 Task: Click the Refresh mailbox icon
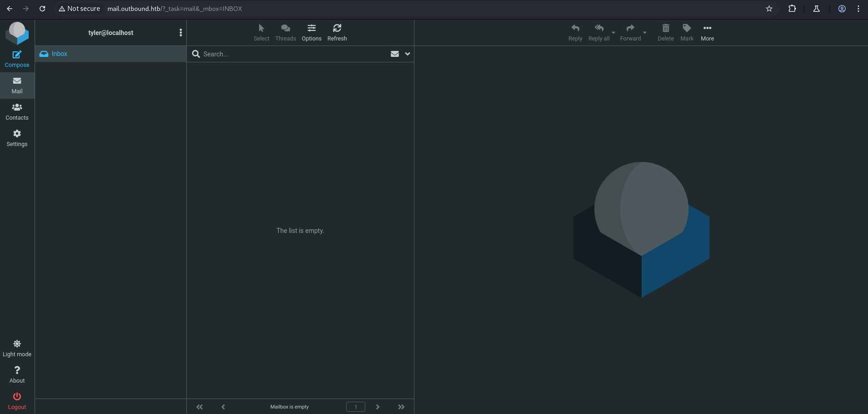pyautogui.click(x=337, y=33)
